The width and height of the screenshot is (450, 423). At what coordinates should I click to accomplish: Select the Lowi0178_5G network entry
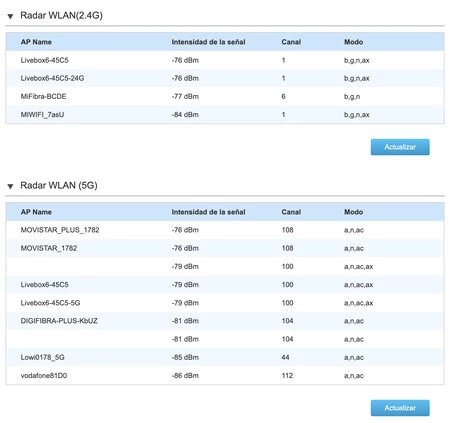click(x=225, y=357)
